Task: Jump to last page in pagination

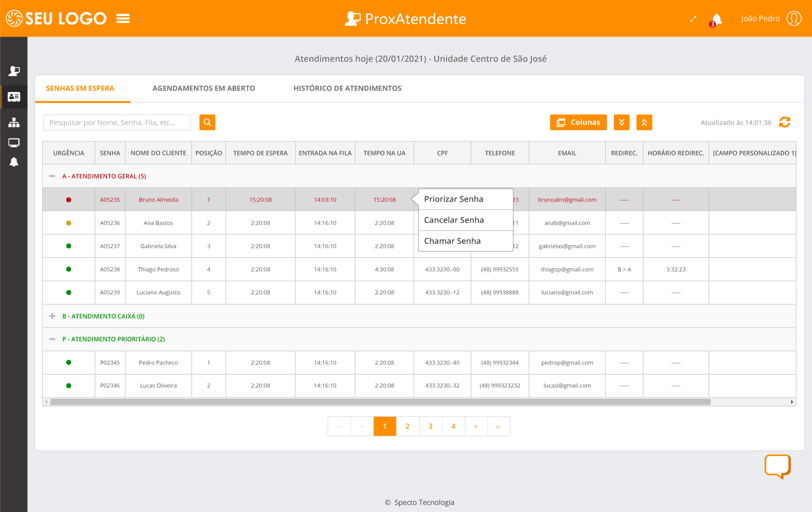Action: [x=498, y=426]
